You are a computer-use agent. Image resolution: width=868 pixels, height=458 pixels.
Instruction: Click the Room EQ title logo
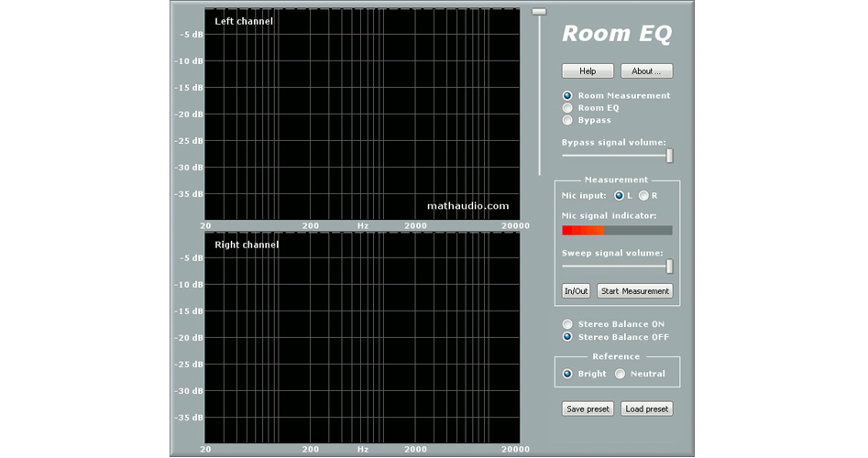coord(617,34)
